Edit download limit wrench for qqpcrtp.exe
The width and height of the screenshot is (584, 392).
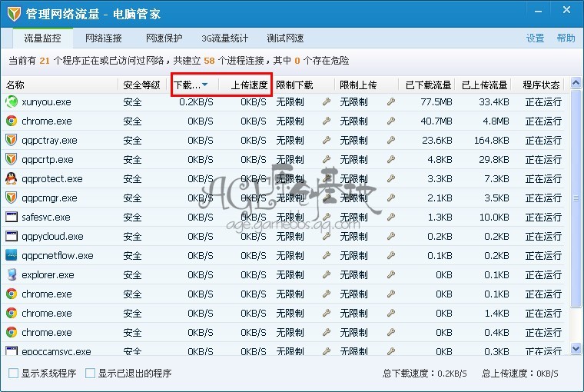click(x=327, y=159)
